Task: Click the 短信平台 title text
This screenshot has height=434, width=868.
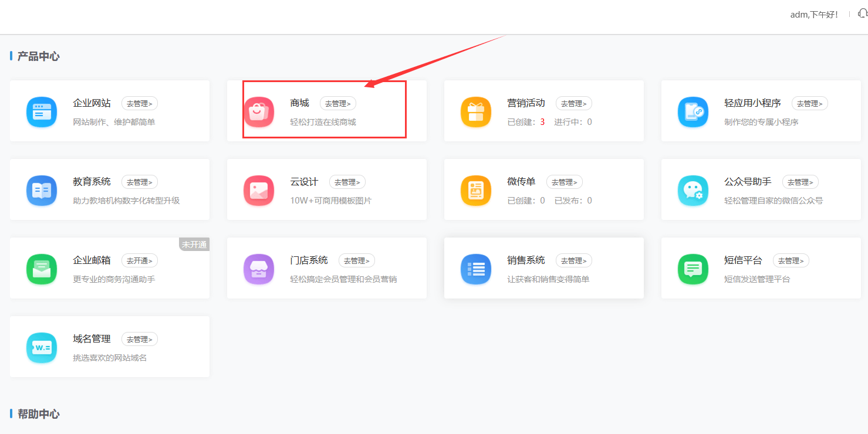Action: [x=743, y=260]
